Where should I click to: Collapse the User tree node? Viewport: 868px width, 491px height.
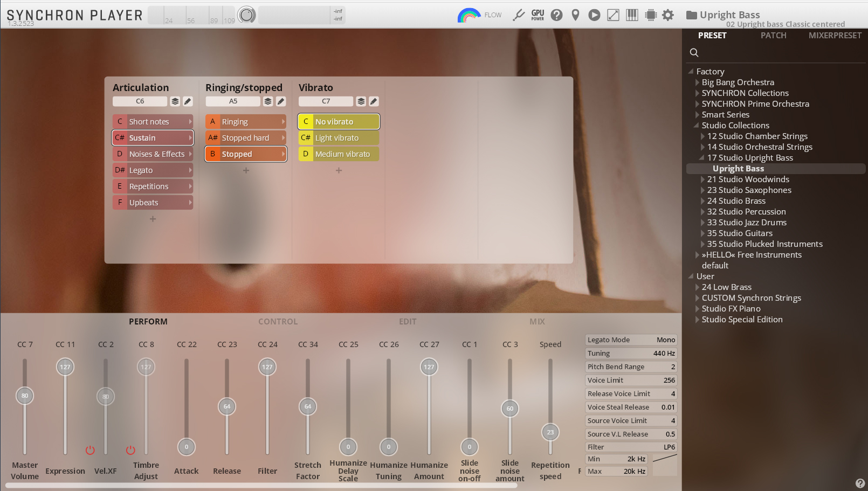(691, 276)
